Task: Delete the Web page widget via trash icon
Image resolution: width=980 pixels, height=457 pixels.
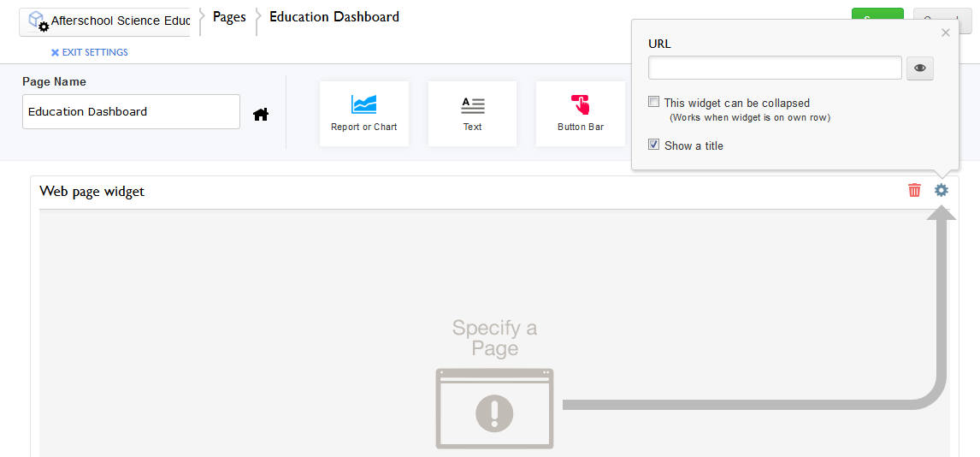Action: coord(914,190)
